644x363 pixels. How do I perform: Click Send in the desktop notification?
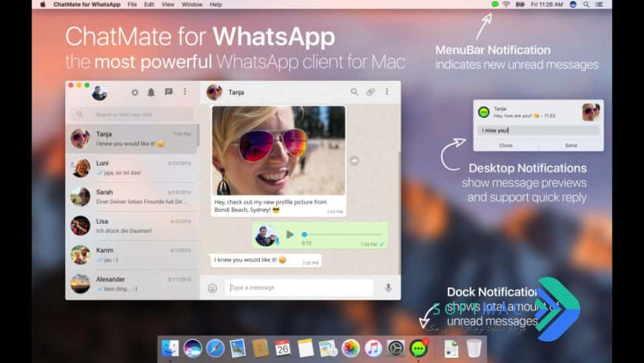571,145
